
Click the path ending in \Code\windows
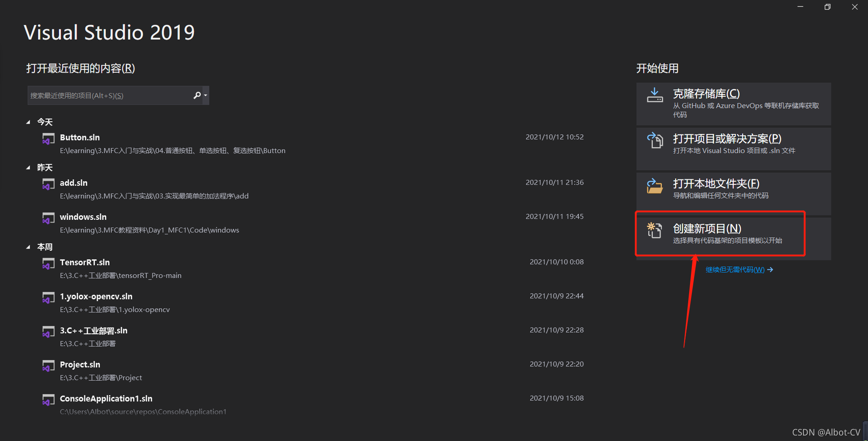pyautogui.click(x=149, y=230)
